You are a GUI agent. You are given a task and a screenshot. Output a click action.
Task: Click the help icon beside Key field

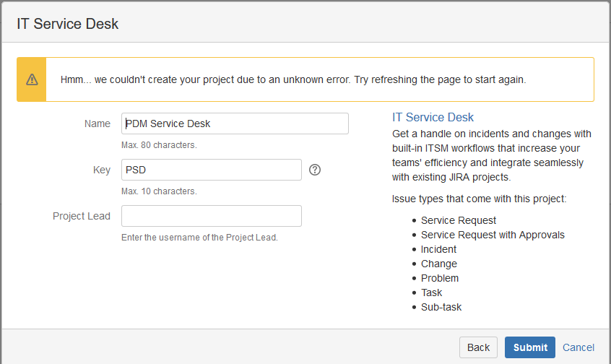(x=315, y=170)
